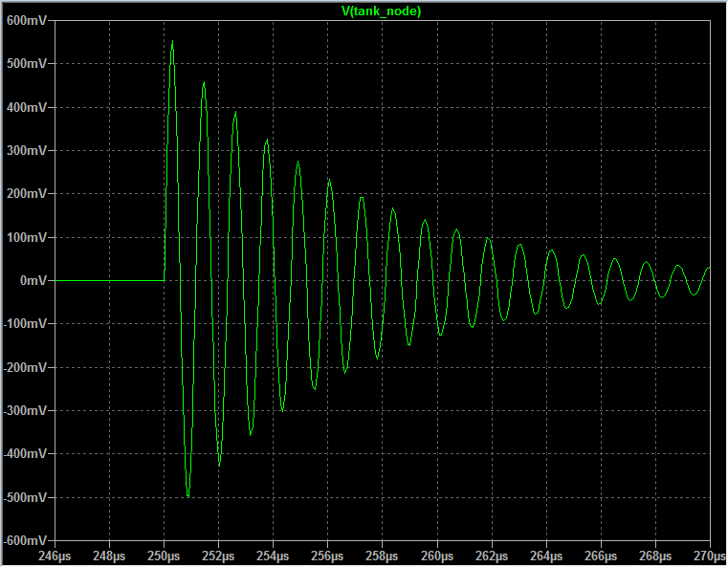Click the 0mV y-axis label
Screen dimensions: 728x567
coord(33,280)
